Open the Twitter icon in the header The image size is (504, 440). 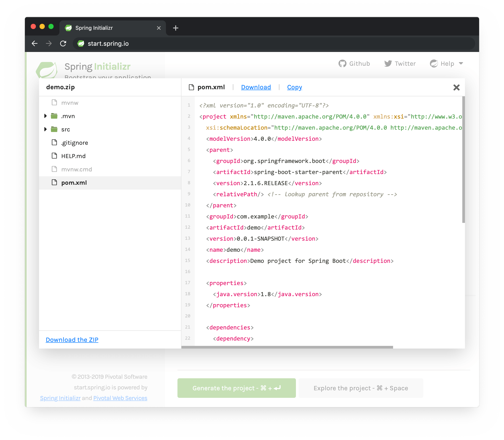(388, 63)
